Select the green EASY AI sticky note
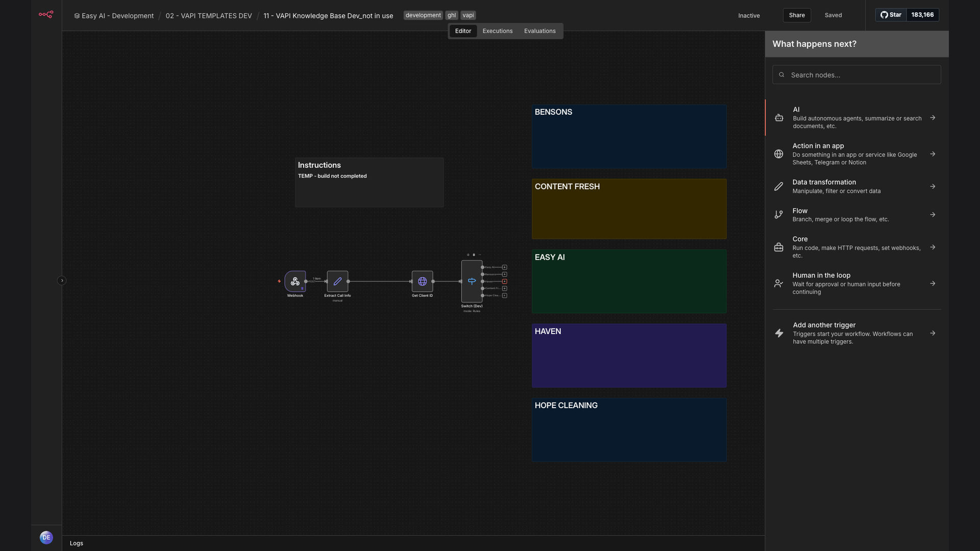Image resolution: width=980 pixels, height=551 pixels. [629, 281]
